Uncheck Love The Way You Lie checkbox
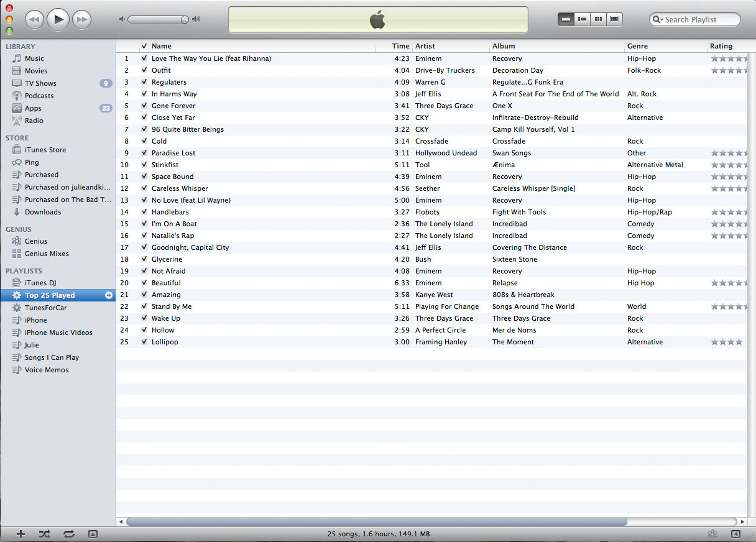 pyautogui.click(x=144, y=58)
